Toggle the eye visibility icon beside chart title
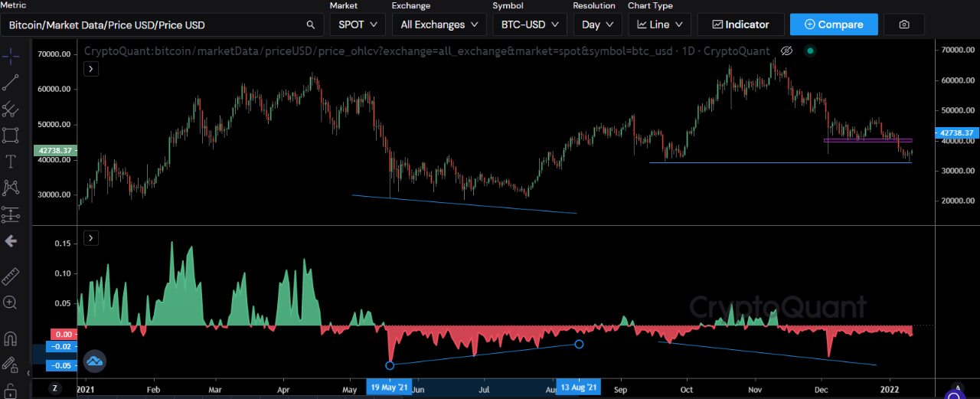Viewport: 980px width, 399px height. coord(786,51)
